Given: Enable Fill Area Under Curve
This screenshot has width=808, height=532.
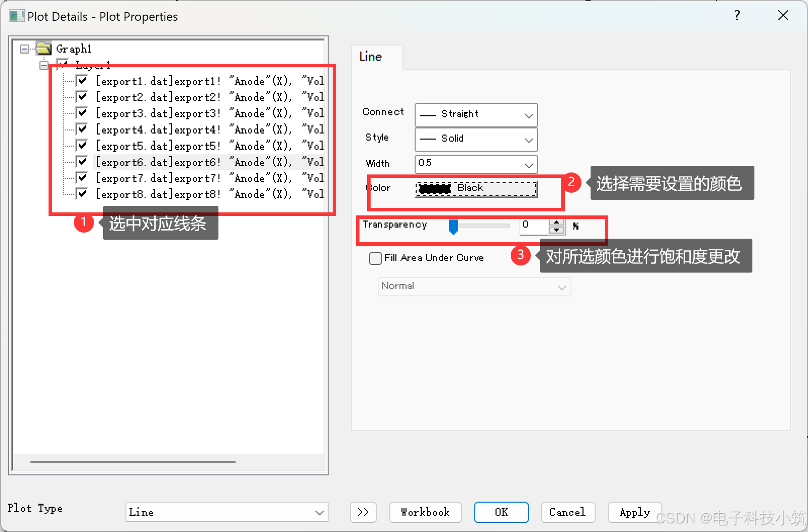Looking at the screenshot, I should coord(376,258).
